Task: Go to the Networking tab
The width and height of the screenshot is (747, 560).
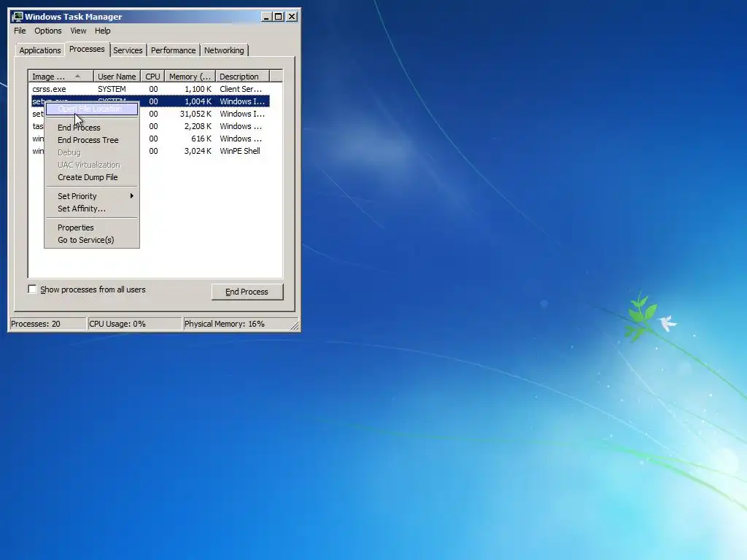Action: coord(224,50)
